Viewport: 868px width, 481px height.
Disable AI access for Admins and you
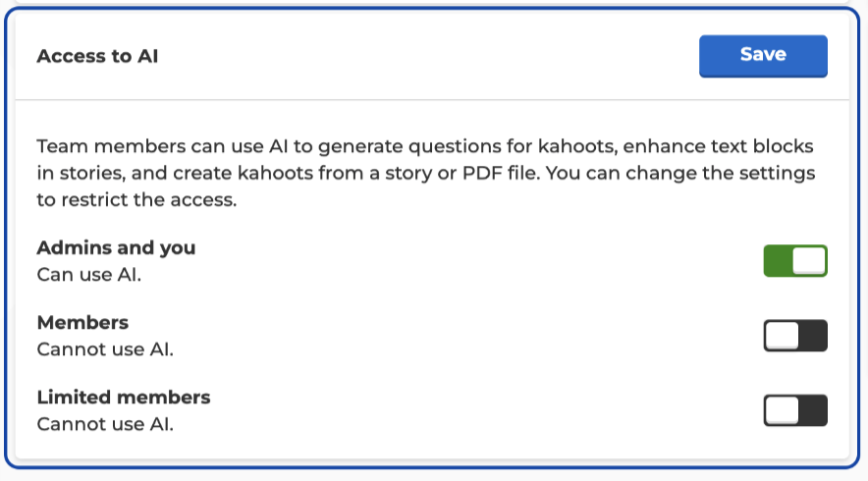tap(795, 261)
